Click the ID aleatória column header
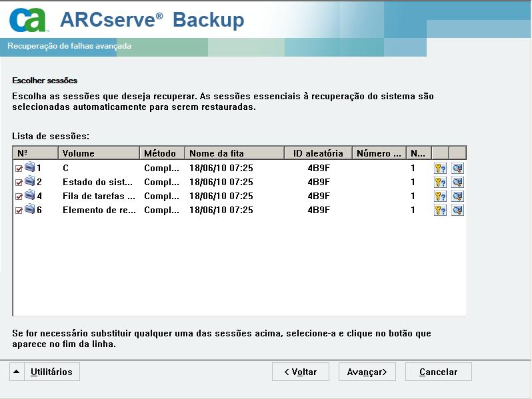532x399 pixels. pos(318,153)
